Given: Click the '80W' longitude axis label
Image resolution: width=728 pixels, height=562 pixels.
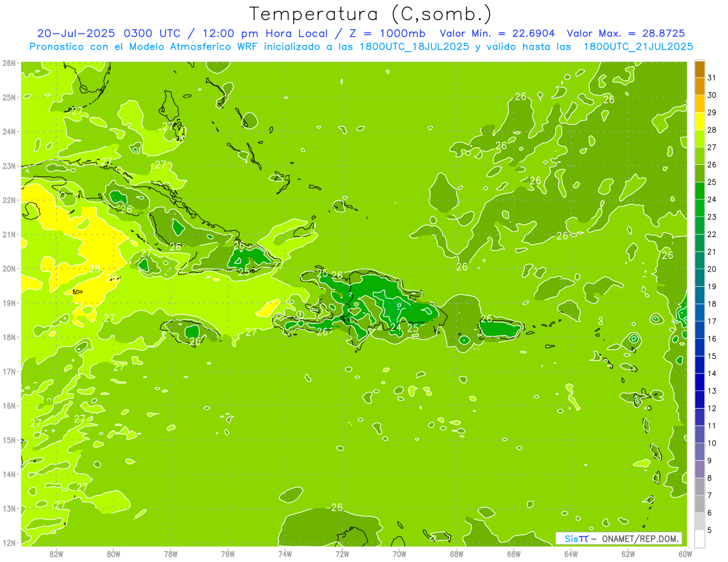Looking at the screenshot, I should click(113, 554).
